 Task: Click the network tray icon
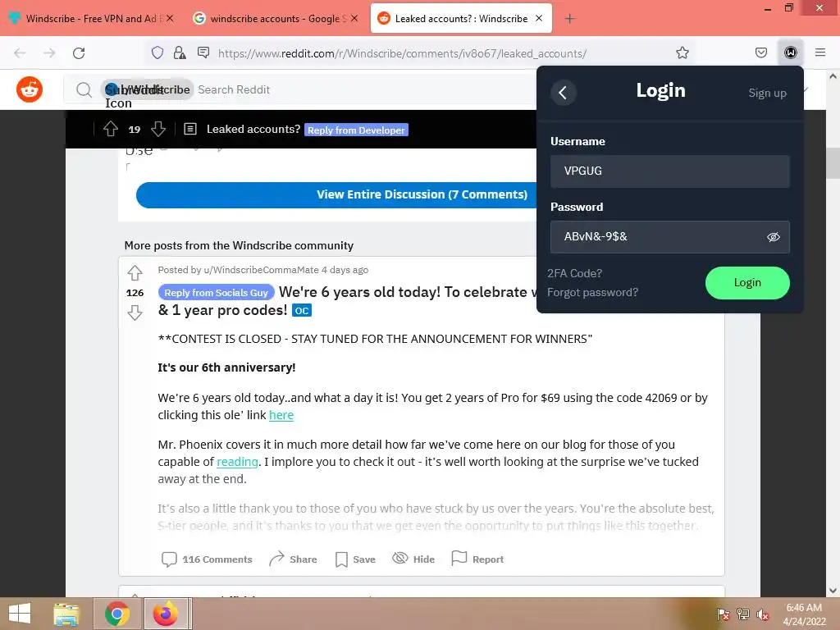(743, 614)
